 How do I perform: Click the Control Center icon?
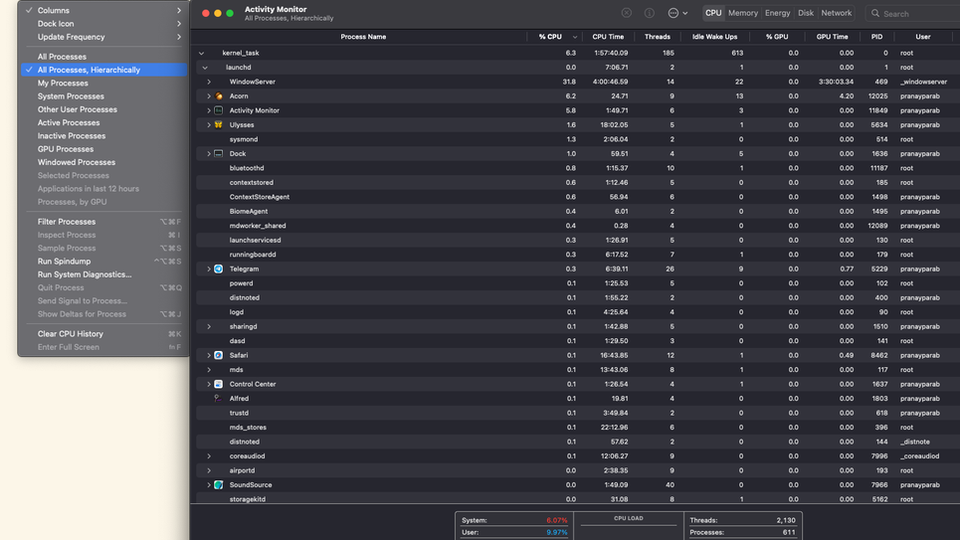[219, 384]
